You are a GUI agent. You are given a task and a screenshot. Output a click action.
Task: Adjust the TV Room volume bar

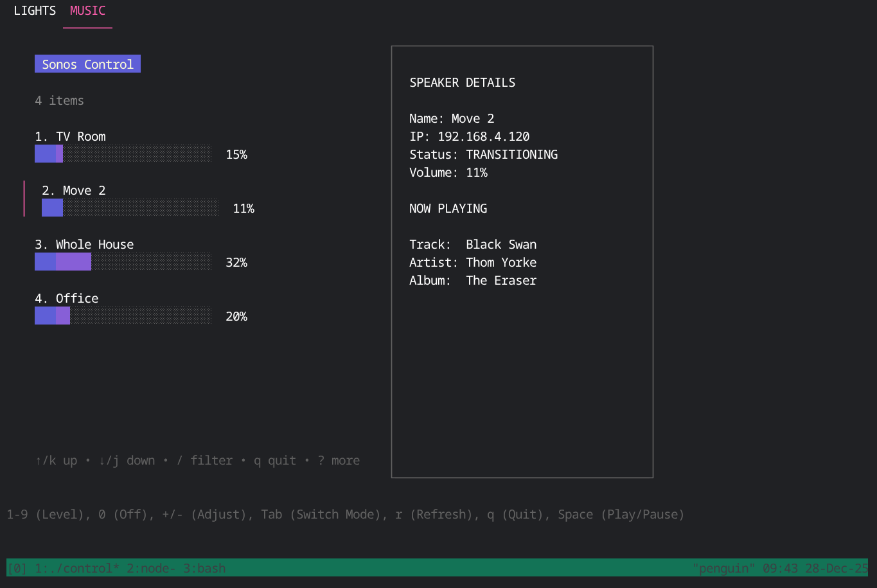pyautogui.click(x=123, y=154)
